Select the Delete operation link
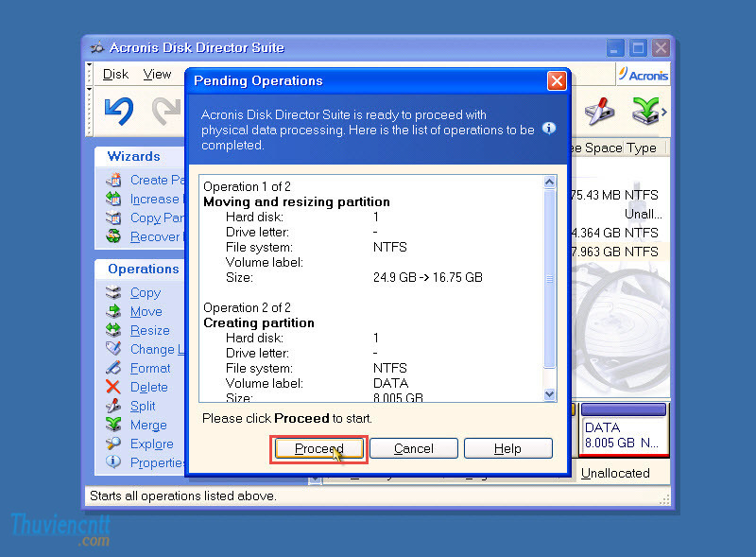Image resolution: width=756 pixels, height=557 pixels. (149, 387)
